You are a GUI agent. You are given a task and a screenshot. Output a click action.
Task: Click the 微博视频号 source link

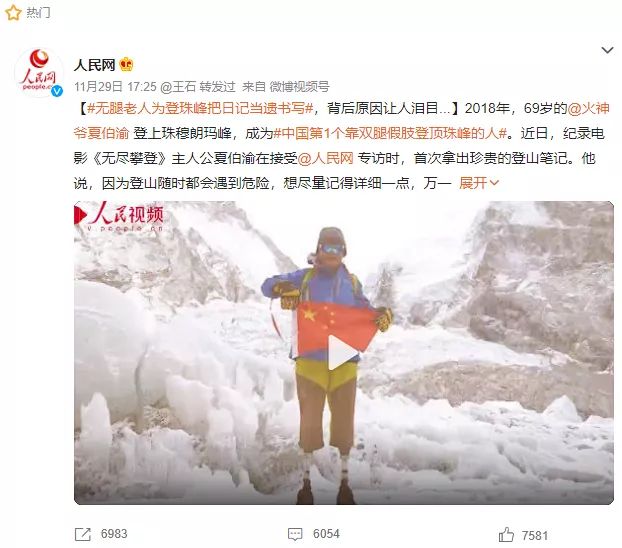tap(299, 87)
